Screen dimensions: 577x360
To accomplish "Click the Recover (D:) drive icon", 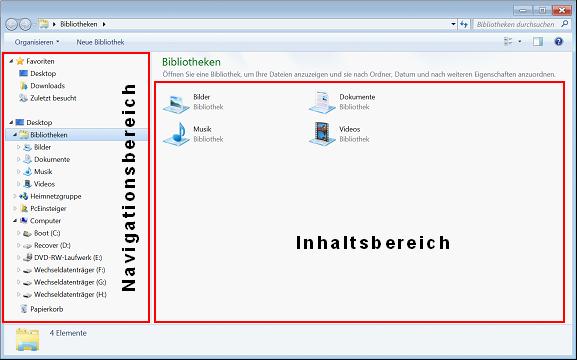I will point(27,246).
